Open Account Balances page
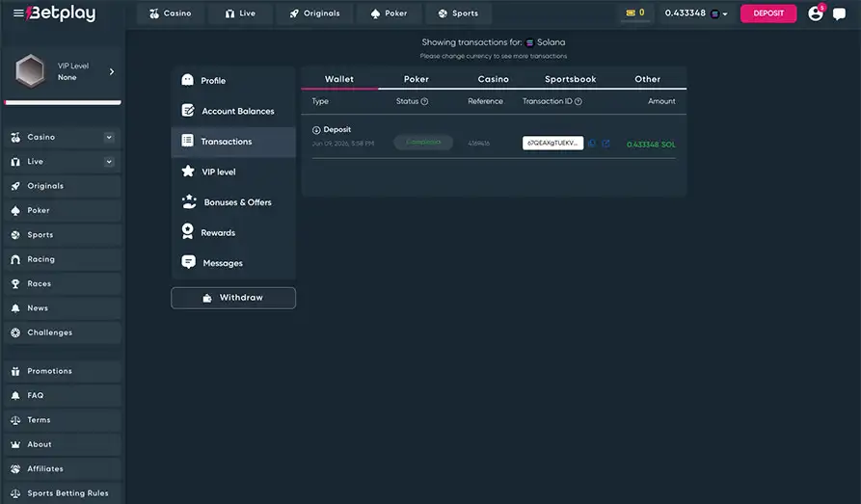The width and height of the screenshot is (861, 504). click(233, 111)
